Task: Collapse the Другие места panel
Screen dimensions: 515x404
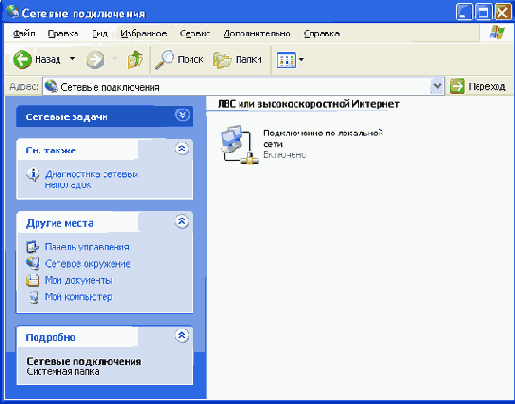Action: pyautogui.click(x=182, y=221)
